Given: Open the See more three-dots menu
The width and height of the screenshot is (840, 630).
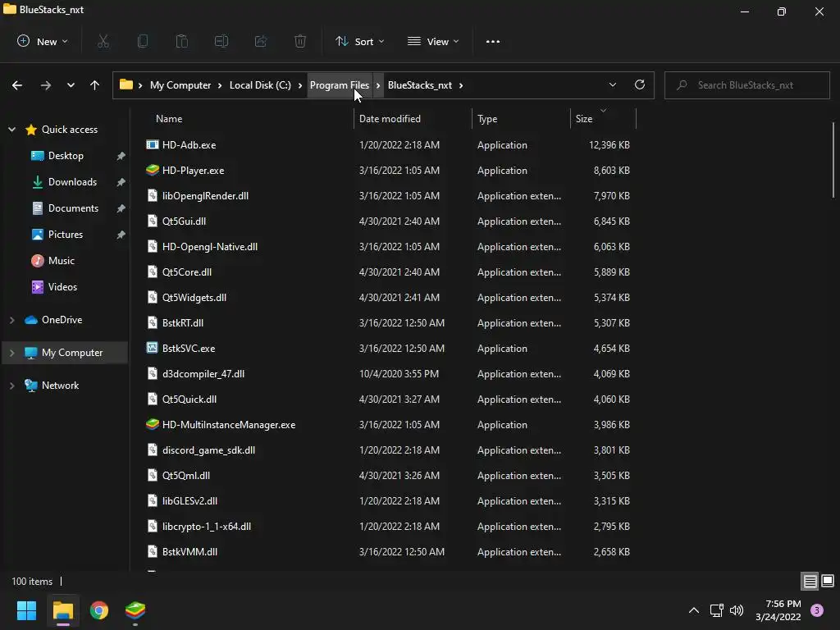Looking at the screenshot, I should point(493,41).
